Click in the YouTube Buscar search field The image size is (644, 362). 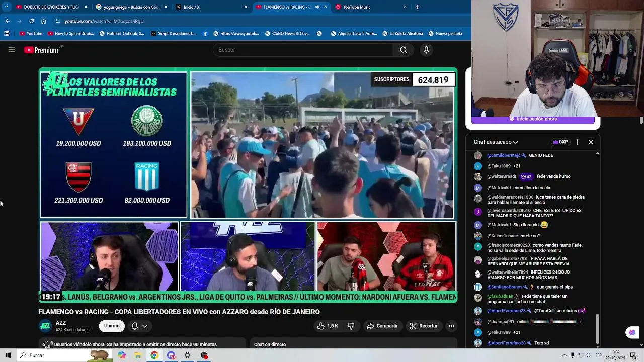pos(303,50)
